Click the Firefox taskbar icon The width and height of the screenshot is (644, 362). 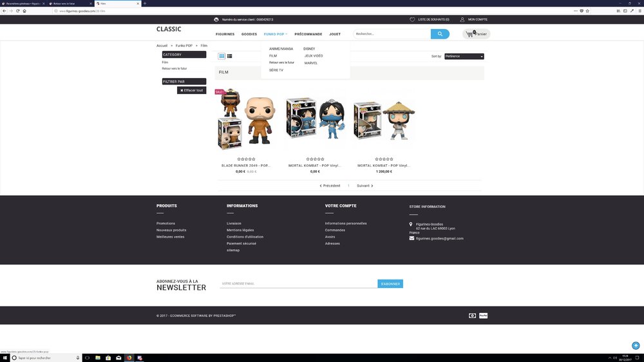129,358
